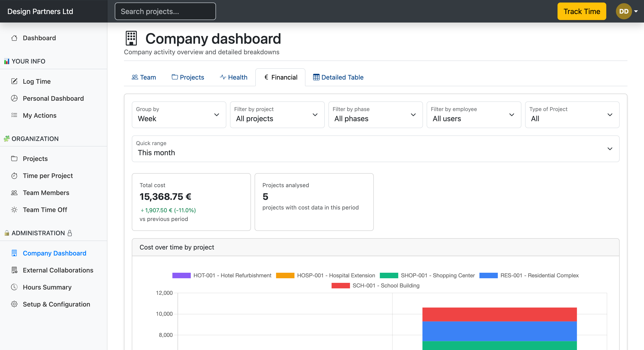Click the Company Dashboard building icon in sidebar
The height and width of the screenshot is (350, 644).
(x=14, y=253)
